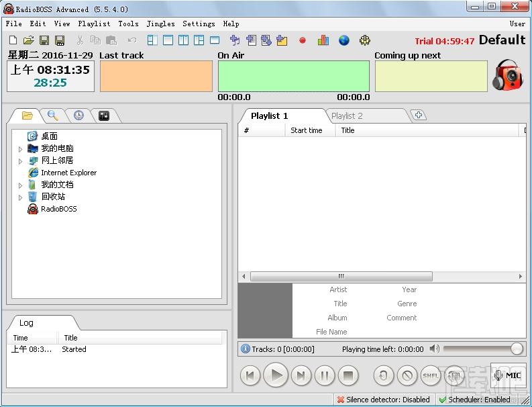Screen dimensions: 532x407
Task: Click the add track toolbar icon
Action: coord(235,40)
